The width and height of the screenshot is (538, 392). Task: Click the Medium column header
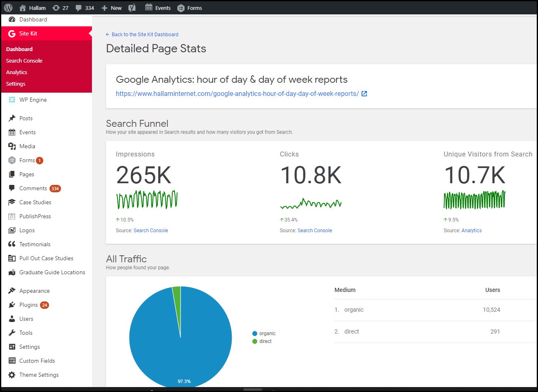(345, 290)
